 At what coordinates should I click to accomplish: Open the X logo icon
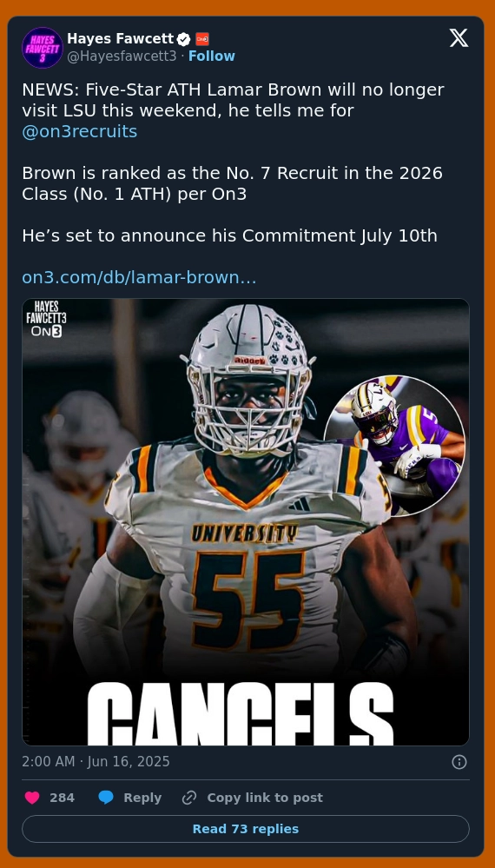click(459, 38)
